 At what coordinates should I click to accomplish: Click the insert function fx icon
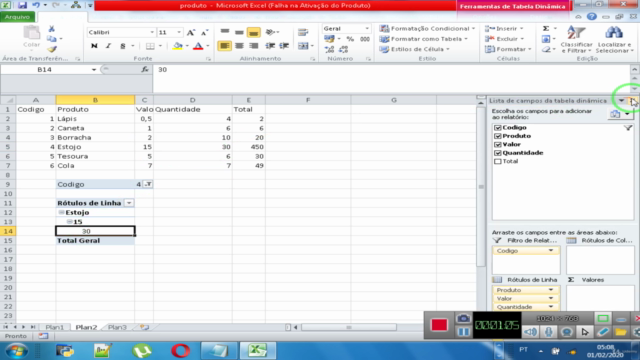tap(145, 69)
